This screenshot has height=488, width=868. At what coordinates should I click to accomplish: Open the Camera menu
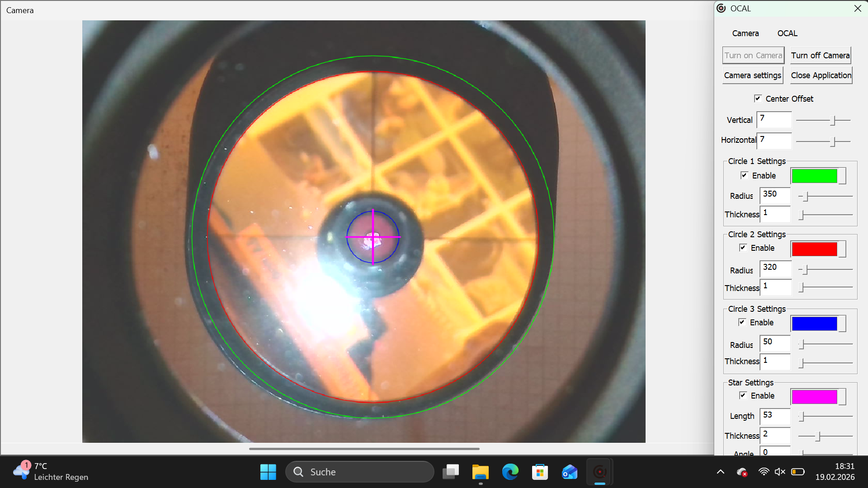(x=745, y=33)
